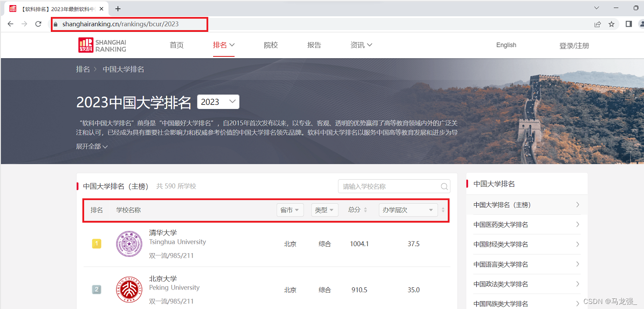Click the padlock site info icon
This screenshot has width=644, height=309.
pos(56,24)
